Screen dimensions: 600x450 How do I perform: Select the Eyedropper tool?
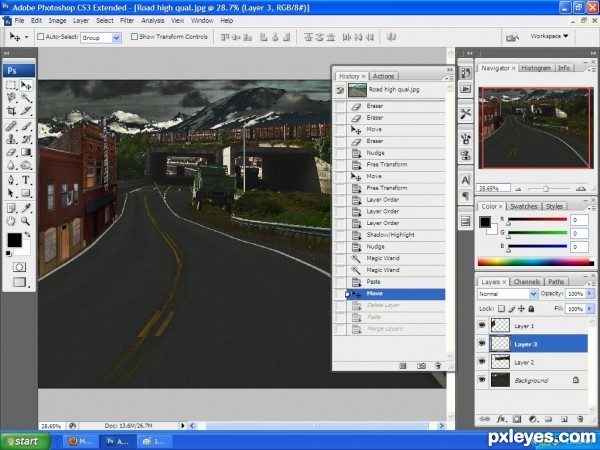pyautogui.click(x=26, y=208)
